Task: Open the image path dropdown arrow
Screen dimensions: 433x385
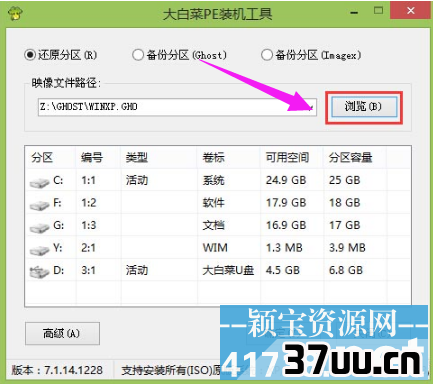Action: (x=310, y=107)
